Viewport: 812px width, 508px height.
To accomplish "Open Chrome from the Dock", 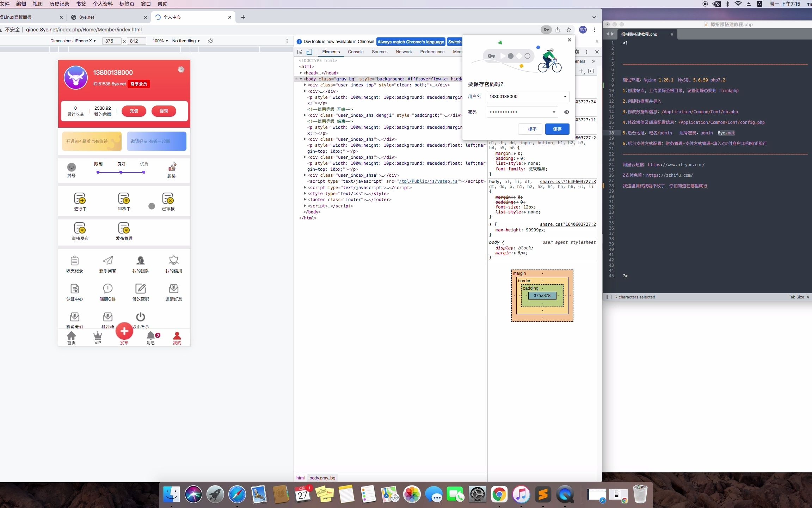I will [x=499, y=494].
